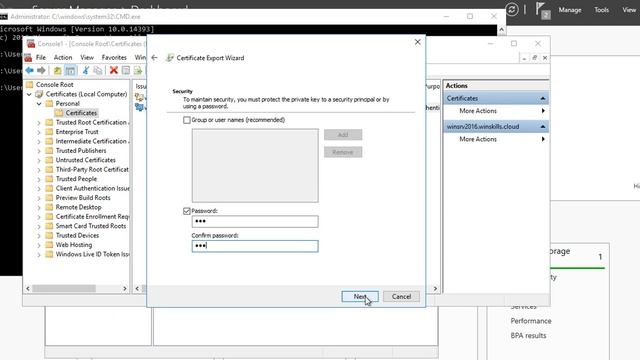The width and height of the screenshot is (640, 360).
Task: Click the red X Delete toolbar icon
Action: pos(114,70)
